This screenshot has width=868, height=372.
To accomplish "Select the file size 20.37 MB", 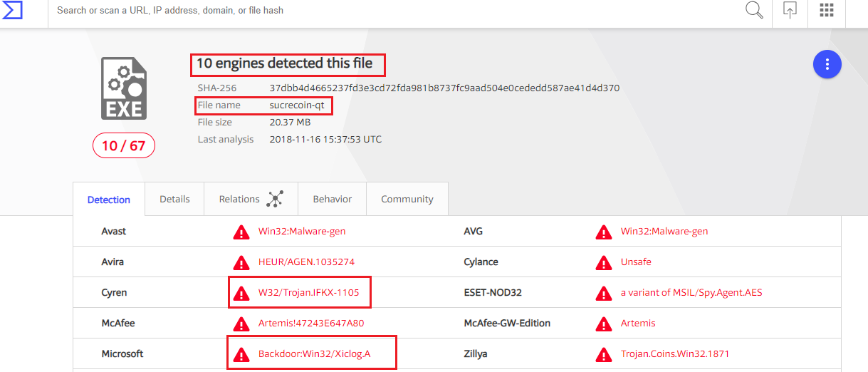I will pyautogui.click(x=290, y=123).
